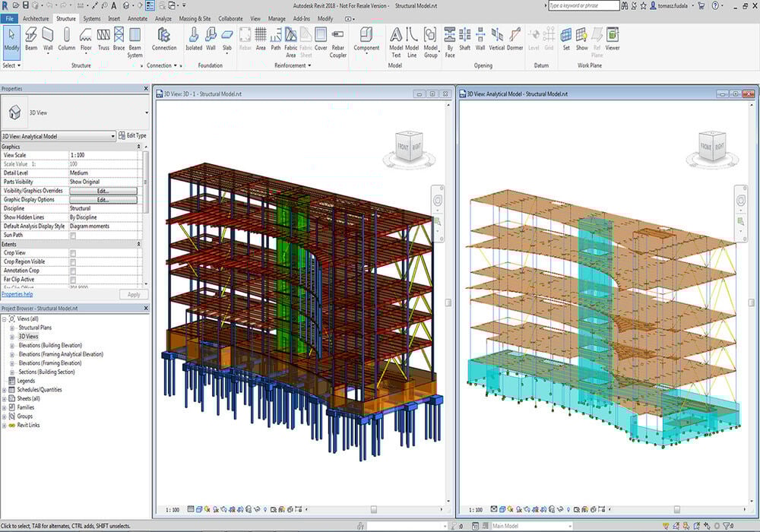Select the Beam tool
This screenshot has height=532, width=760.
click(30, 36)
